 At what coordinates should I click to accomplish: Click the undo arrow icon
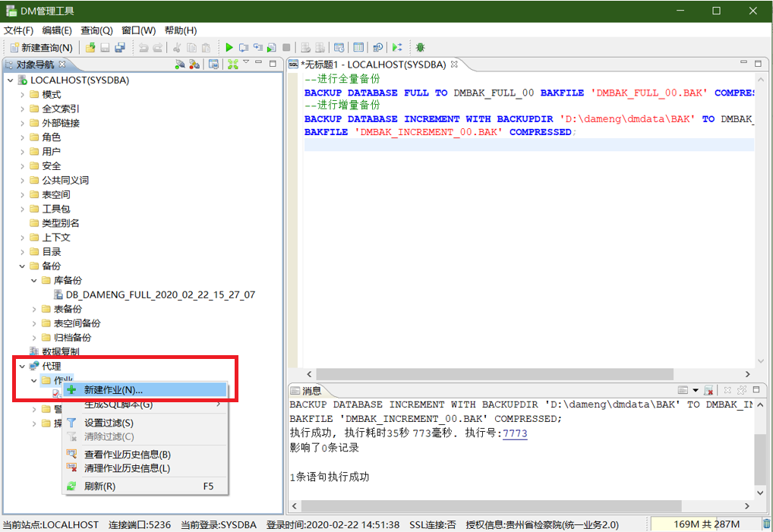click(x=144, y=47)
